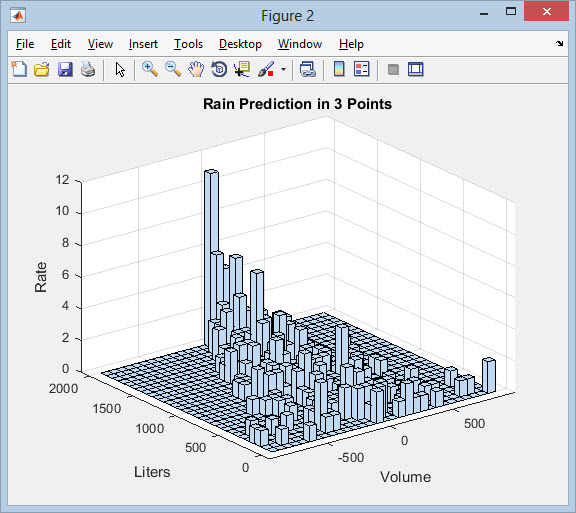Open the Tools menu
This screenshot has width=576, height=513.
point(188,44)
